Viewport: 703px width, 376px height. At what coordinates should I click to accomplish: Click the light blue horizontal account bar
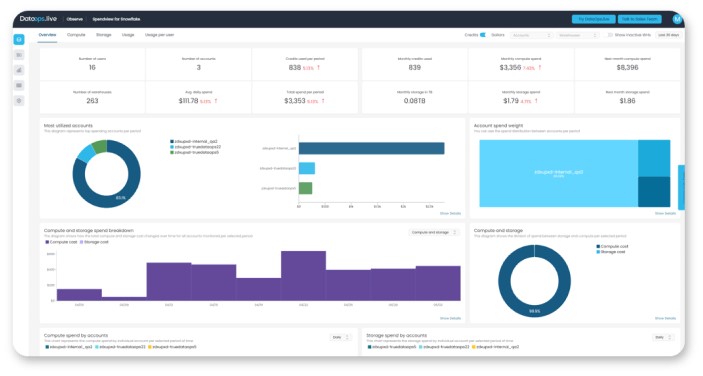pos(307,169)
